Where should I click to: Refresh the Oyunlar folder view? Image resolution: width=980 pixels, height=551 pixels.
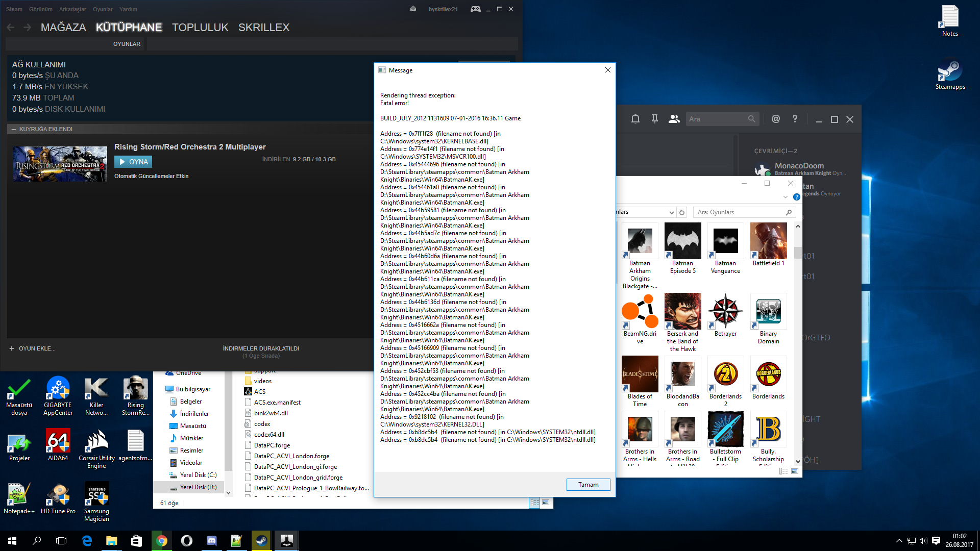point(682,212)
